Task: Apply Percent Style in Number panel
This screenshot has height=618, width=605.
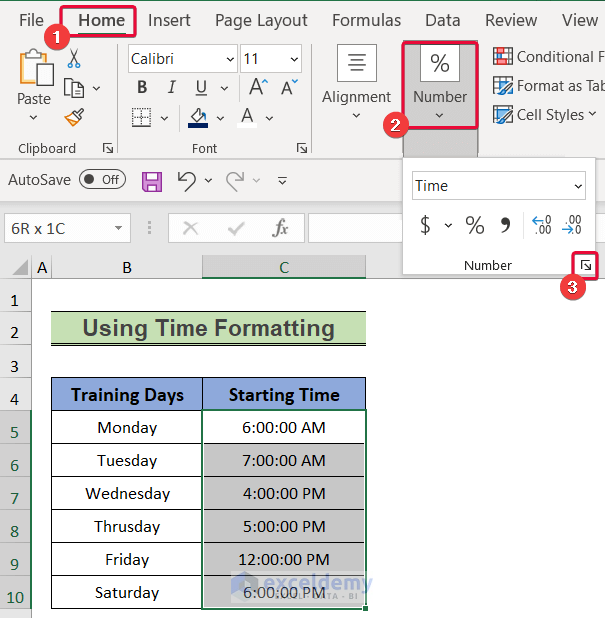Action: [475, 225]
